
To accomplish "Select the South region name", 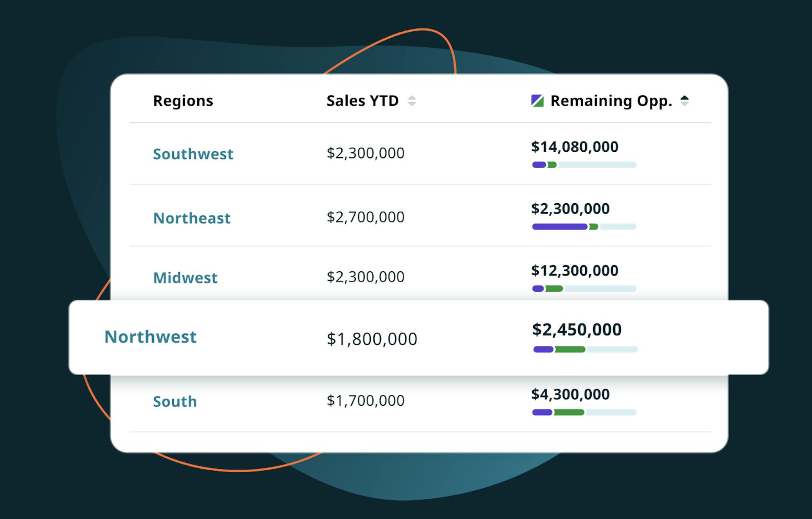I will point(174,401).
